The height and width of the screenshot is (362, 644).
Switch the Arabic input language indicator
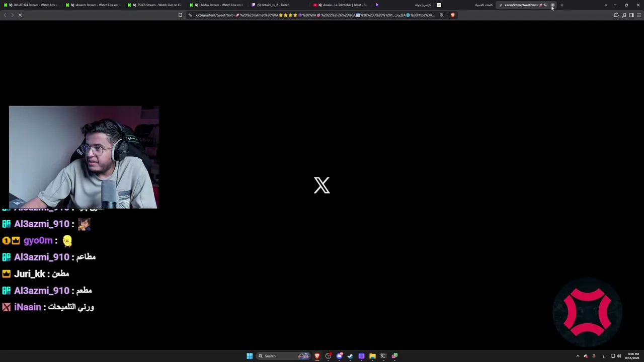[x=603, y=356]
